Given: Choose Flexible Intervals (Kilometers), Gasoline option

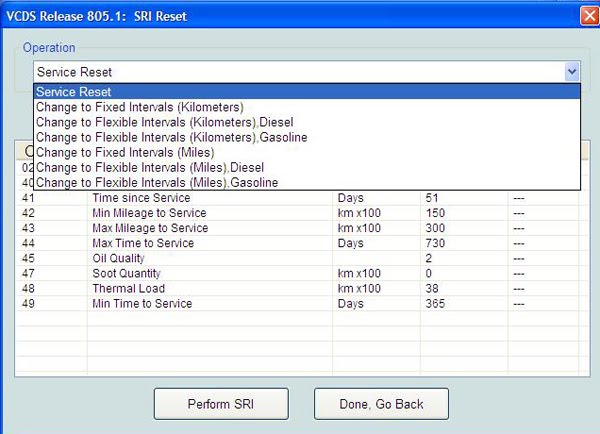Looking at the screenshot, I should 307,137.
